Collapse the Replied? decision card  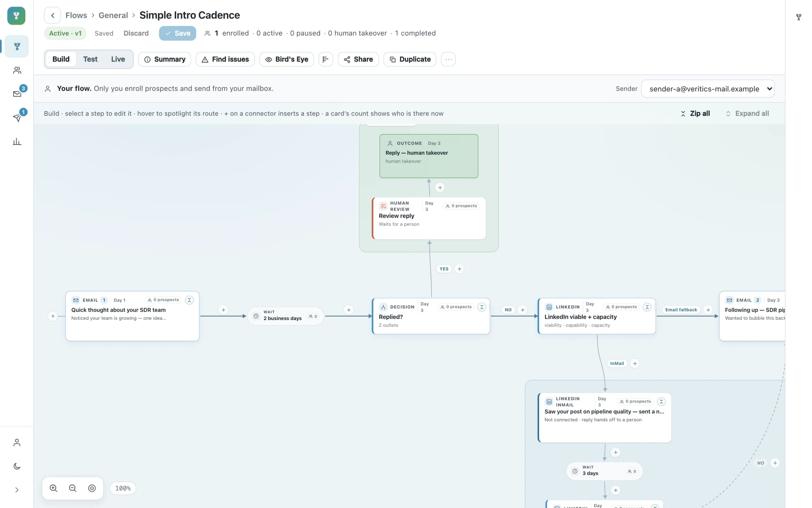(481, 307)
